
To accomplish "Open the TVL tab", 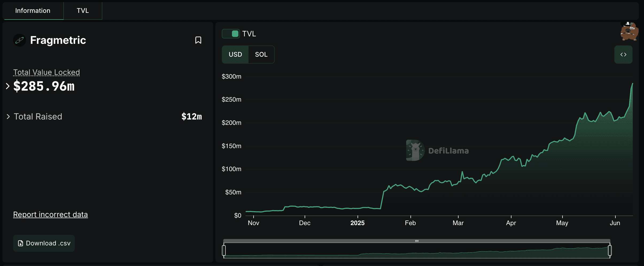I will pos(83,11).
